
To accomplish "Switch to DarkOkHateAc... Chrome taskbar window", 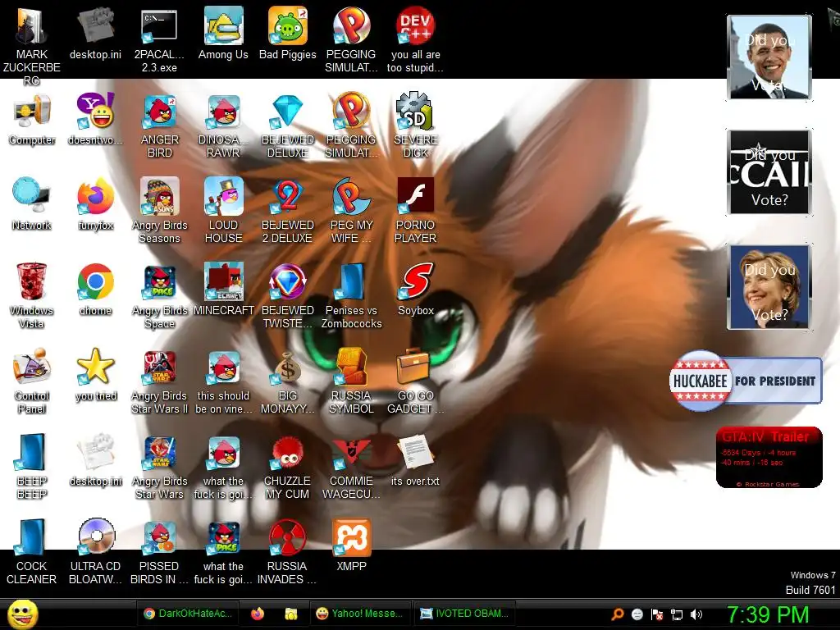I will point(188,614).
